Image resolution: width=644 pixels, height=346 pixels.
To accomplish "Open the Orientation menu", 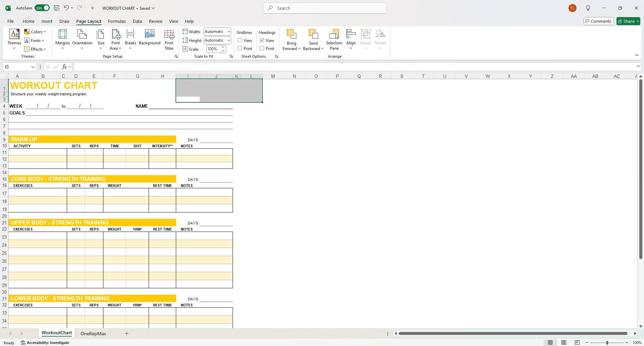I will coord(82,40).
